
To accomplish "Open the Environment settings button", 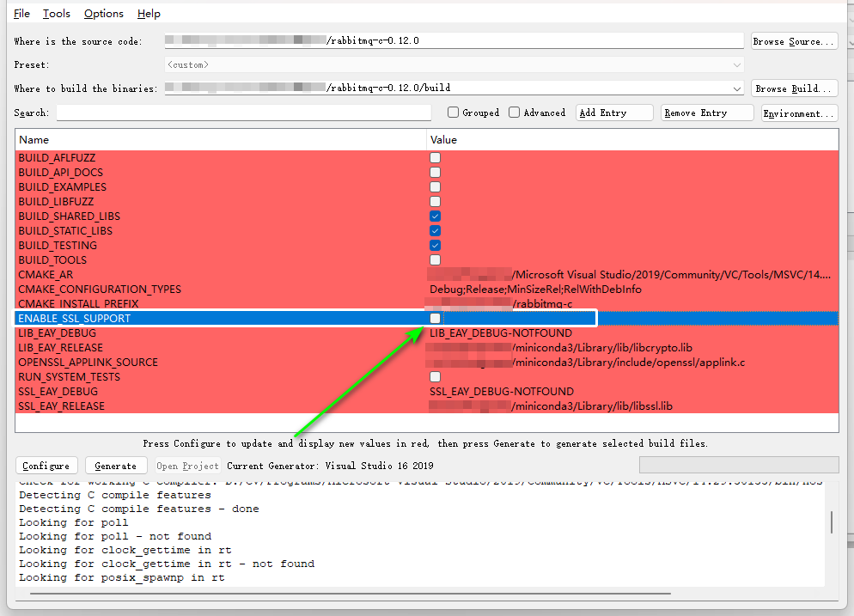I will [799, 113].
